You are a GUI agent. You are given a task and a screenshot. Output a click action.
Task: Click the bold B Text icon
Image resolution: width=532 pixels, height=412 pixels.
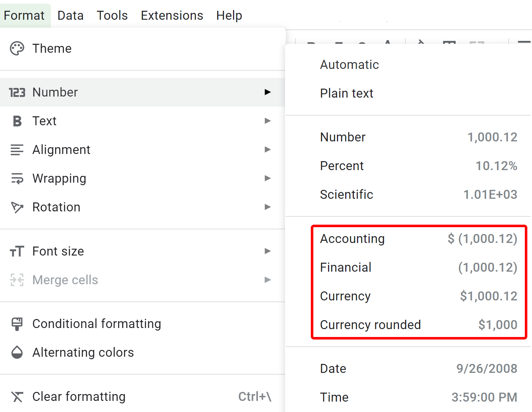(x=17, y=121)
